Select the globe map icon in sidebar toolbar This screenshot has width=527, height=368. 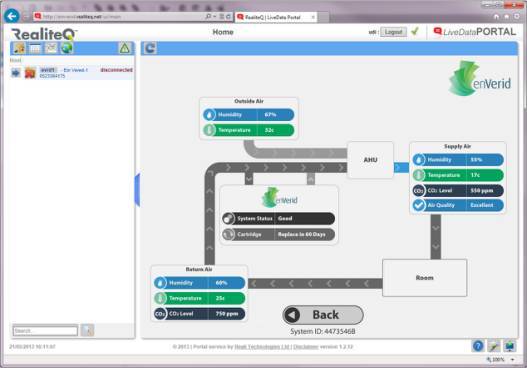point(67,48)
